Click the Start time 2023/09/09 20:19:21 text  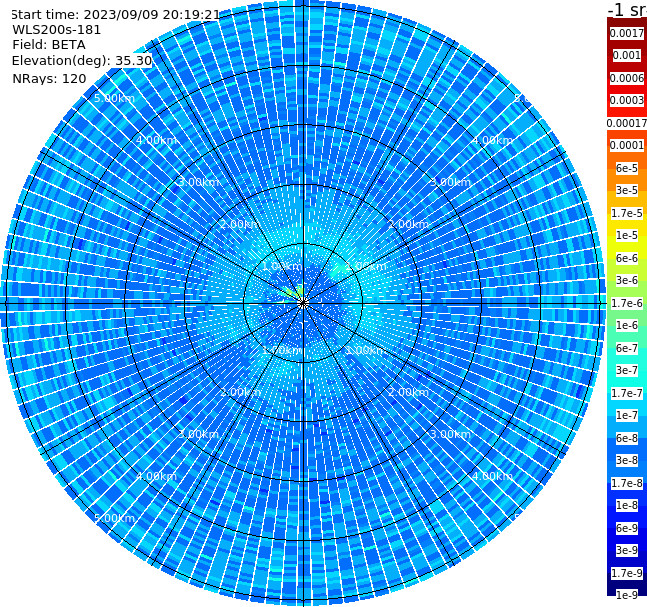point(115,14)
